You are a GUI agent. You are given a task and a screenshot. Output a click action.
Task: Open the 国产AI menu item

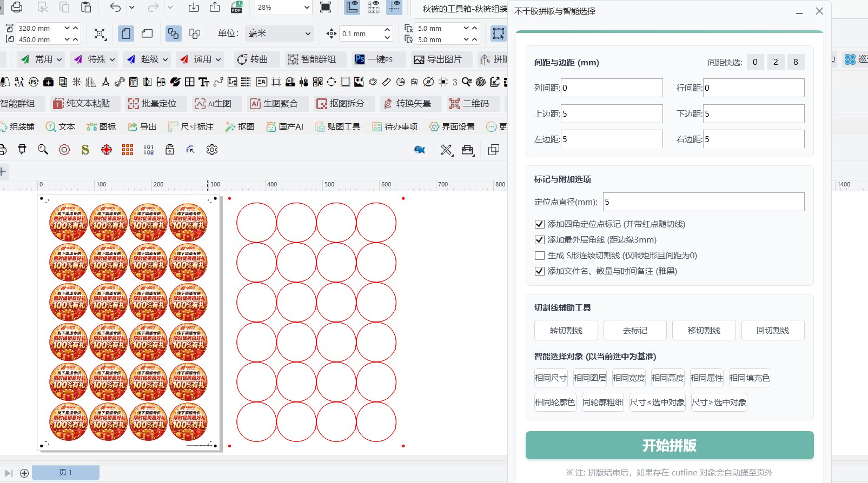285,126
